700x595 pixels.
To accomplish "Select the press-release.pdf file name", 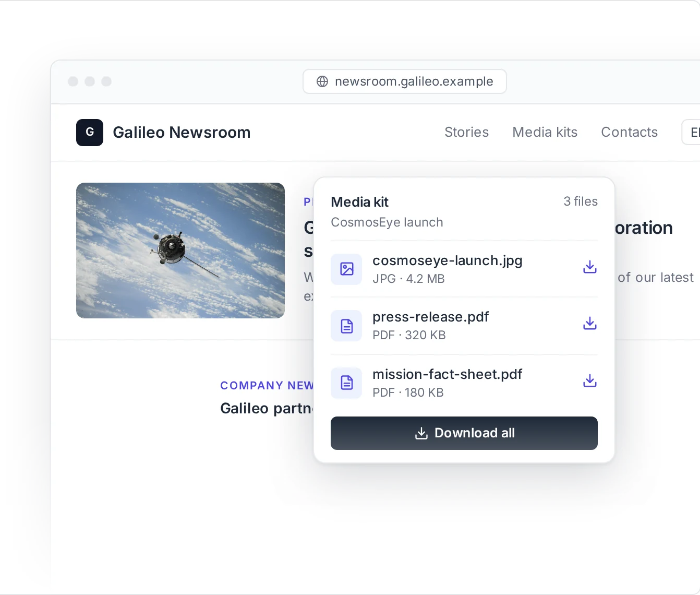I will [x=431, y=317].
